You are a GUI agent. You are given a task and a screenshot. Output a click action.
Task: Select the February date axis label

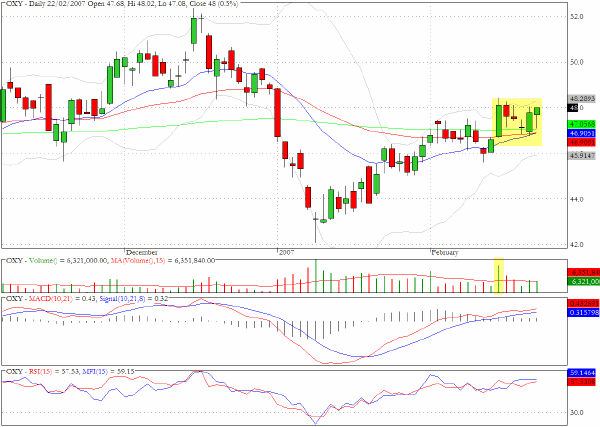pos(445,253)
